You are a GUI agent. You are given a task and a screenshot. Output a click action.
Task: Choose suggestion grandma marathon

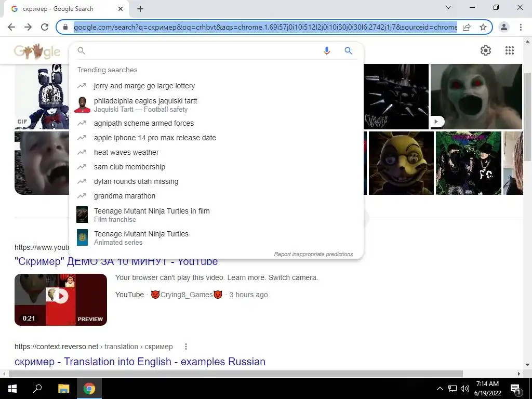click(x=216, y=196)
